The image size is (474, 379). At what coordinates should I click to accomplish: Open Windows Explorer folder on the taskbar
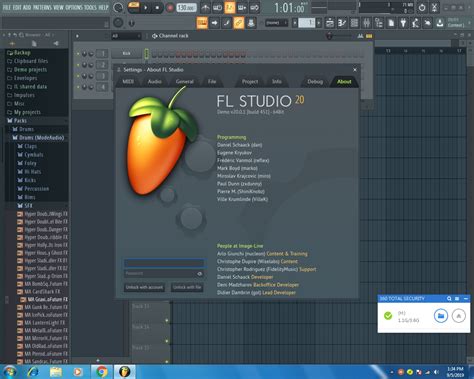tap(56, 372)
